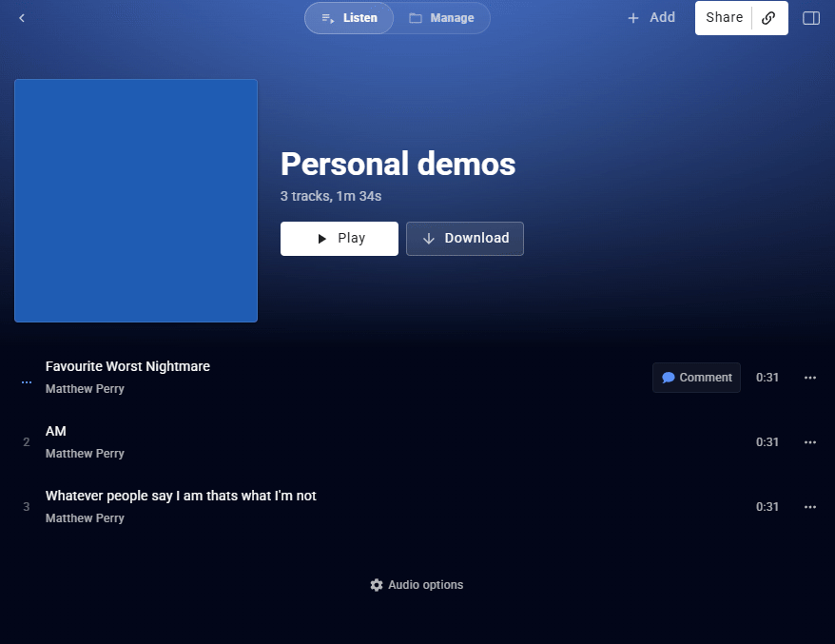This screenshot has width=835, height=644.
Task: Click the 0:31 duration of AM track
Action: pos(767,442)
